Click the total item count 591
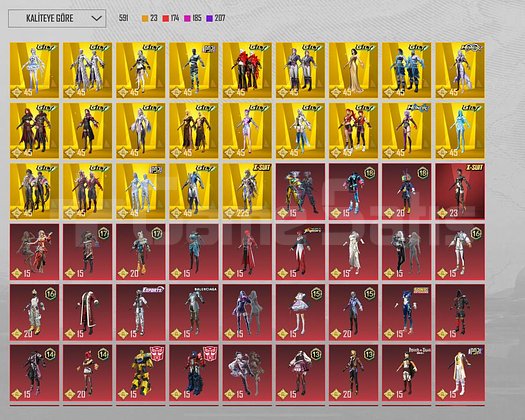Screen dimensions: 525x420 coord(124,18)
